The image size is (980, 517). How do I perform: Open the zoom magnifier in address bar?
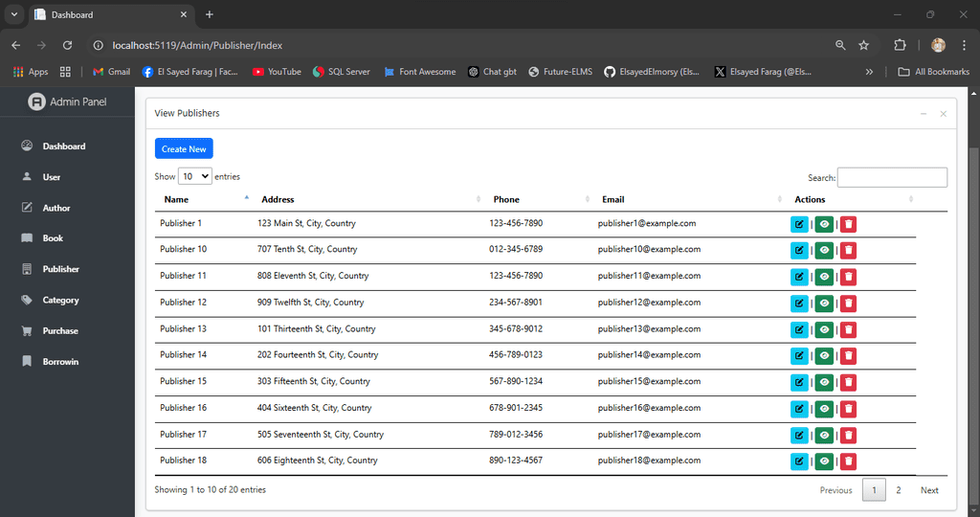pyautogui.click(x=840, y=45)
